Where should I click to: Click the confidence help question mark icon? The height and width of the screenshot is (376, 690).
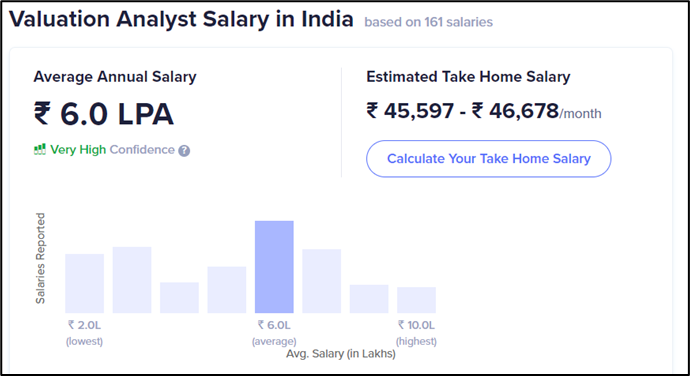pyautogui.click(x=184, y=151)
